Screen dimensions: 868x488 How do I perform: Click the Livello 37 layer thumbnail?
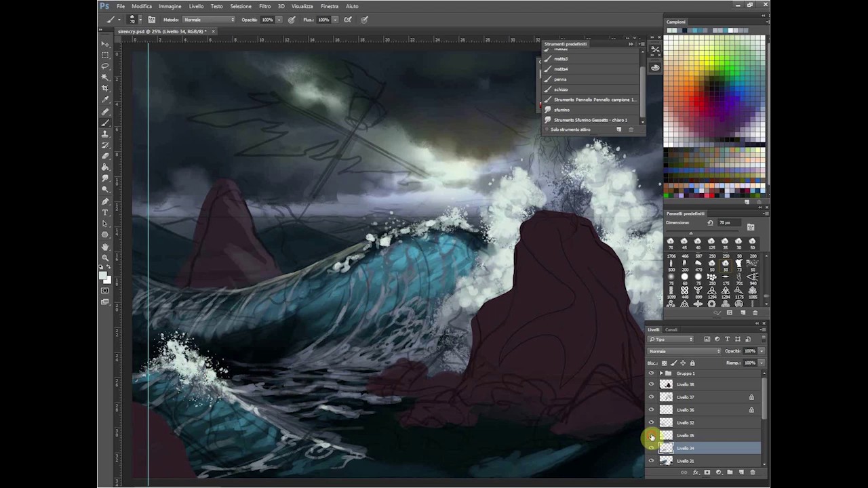[x=666, y=397]
